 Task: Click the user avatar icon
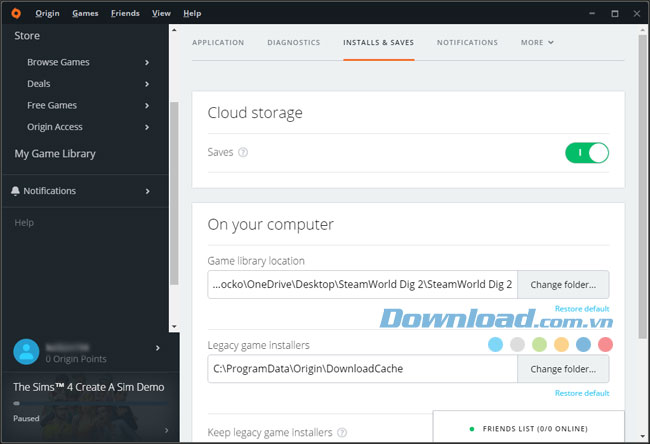27,351
